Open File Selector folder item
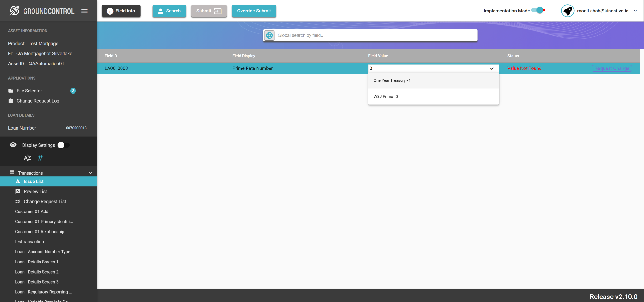The image size is (644, 302). point(29,91)
